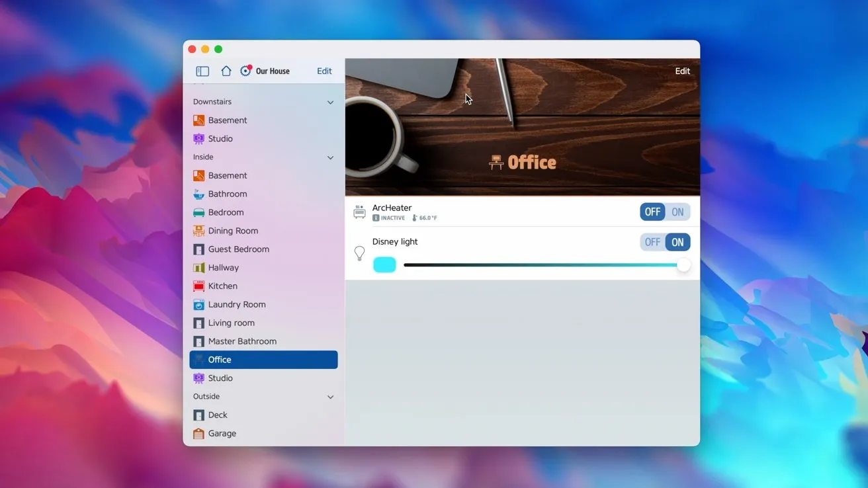This screenshot has height=488, width=868.
Task: Turn ArcHeater ON
Action: click(677, 212)
